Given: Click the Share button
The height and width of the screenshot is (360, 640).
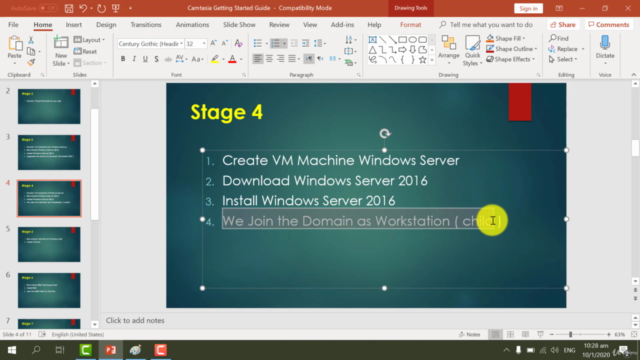Looking at the screenshot, I should tap(562, 24).
